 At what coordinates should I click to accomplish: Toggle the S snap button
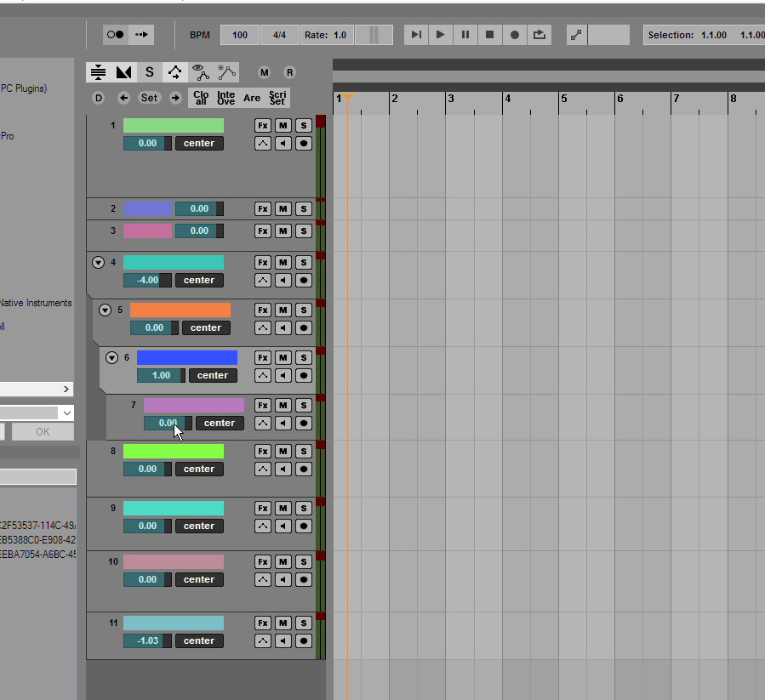click(149, 72)
